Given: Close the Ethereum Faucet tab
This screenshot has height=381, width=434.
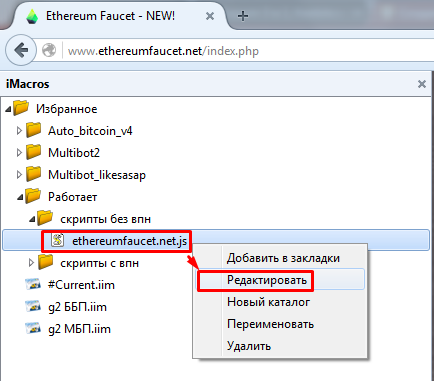Looking at the screenshot, I should 210,16.
